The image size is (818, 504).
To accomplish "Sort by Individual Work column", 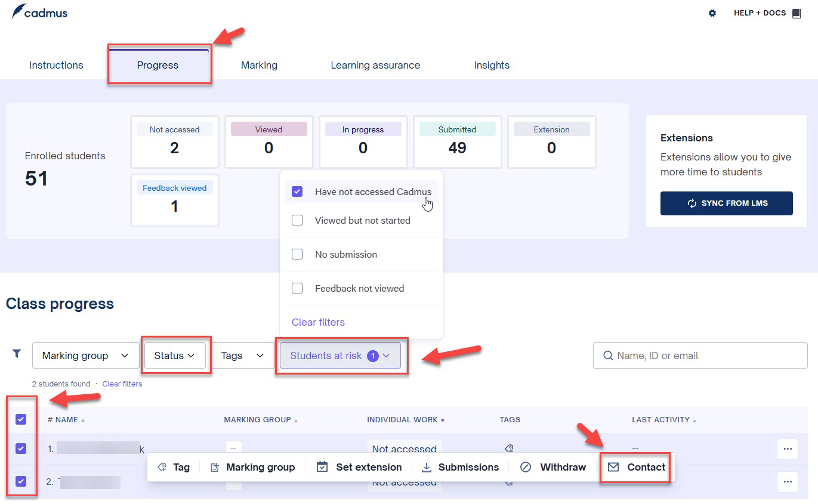I will 406,420.
